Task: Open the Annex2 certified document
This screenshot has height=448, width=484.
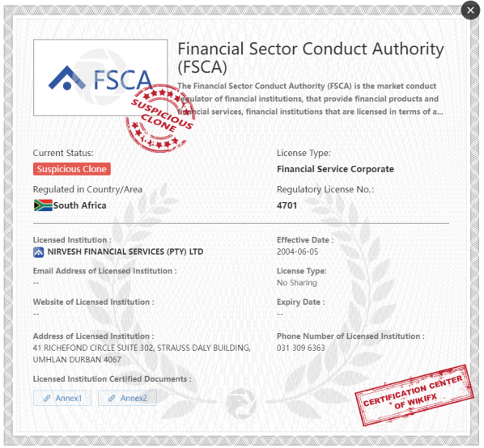Action: 127,398
